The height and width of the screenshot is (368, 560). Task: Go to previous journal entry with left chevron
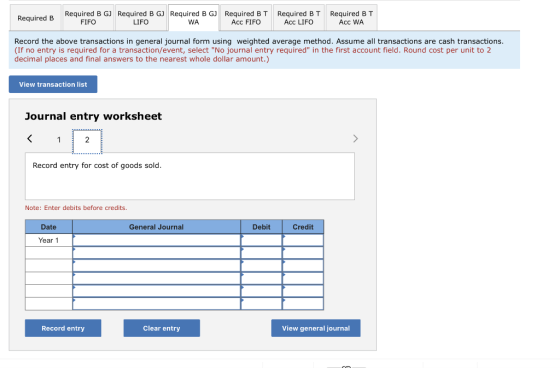pos(30,139)
